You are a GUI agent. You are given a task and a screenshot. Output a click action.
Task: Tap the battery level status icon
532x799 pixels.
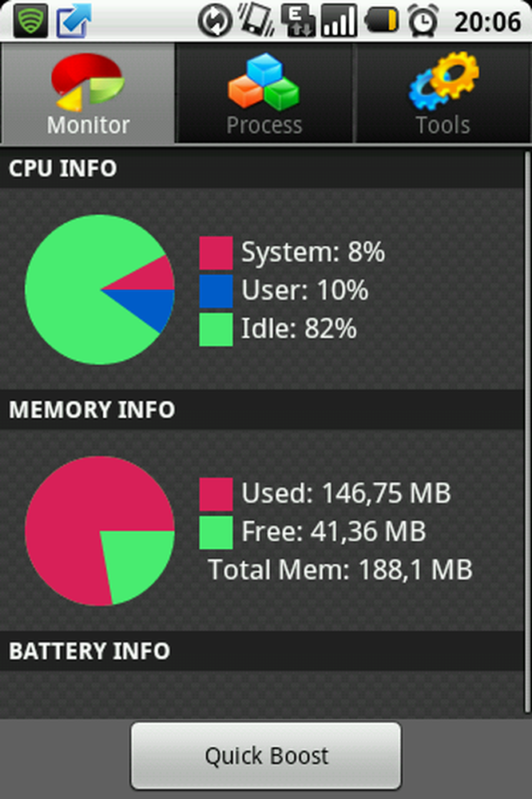coord(382,21)
